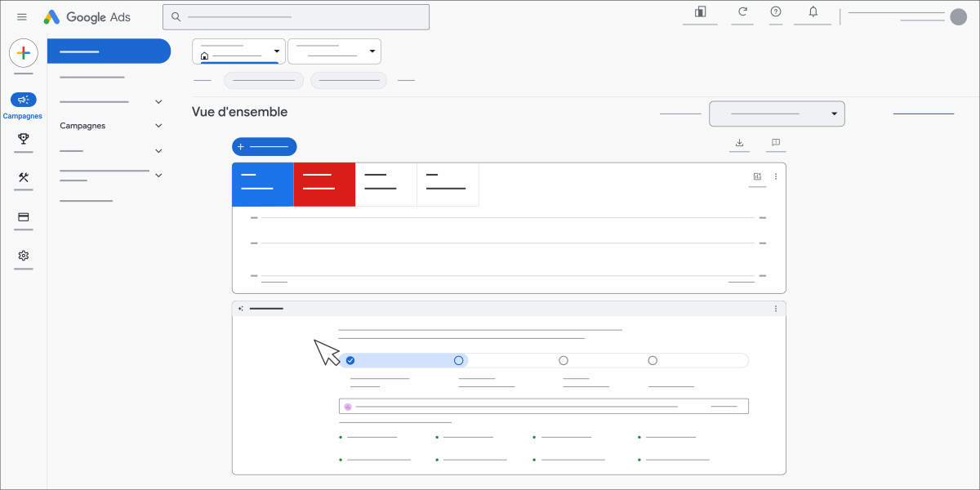Viewport: 980px width, 490px height.
Task: Select the checked first step radio
Action: (x=350, y=360)
